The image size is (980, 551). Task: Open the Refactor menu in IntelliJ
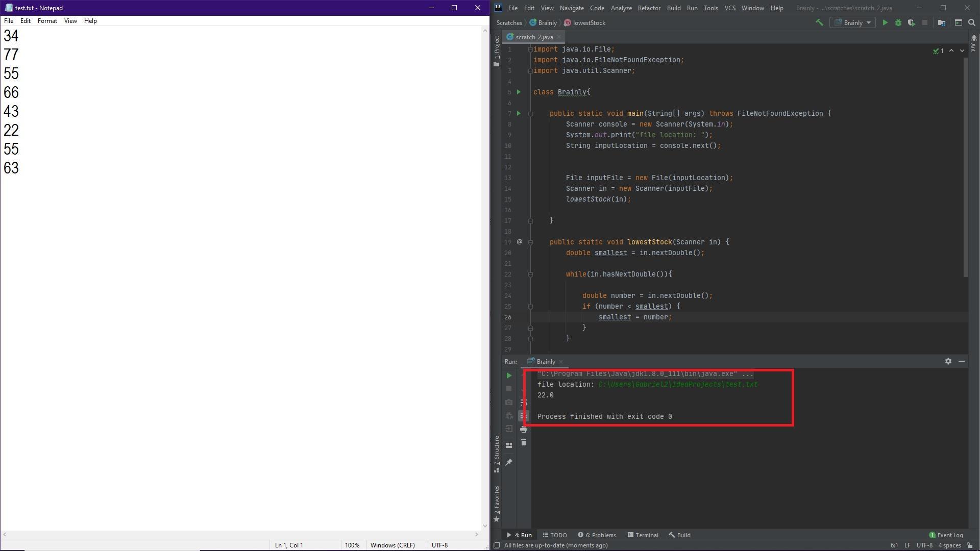[x=649, y=8]
